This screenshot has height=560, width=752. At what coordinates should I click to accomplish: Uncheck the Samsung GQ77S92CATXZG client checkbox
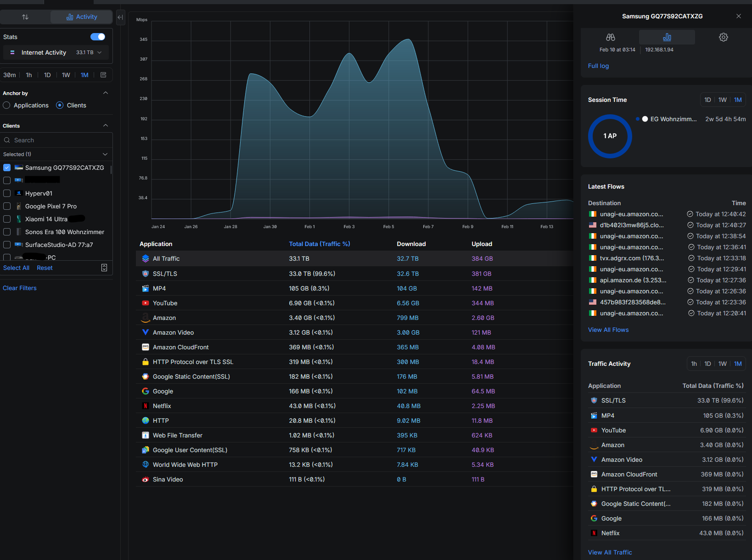[x=7, y=168]
